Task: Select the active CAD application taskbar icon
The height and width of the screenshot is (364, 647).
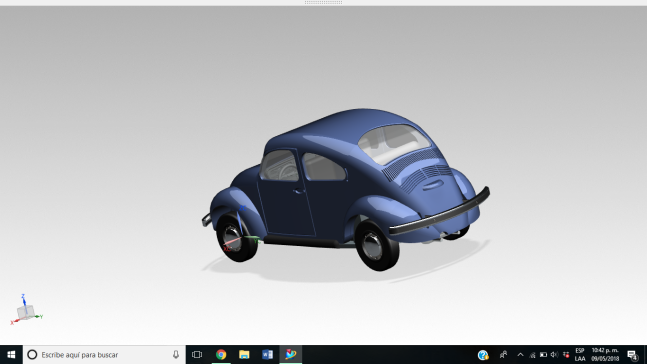Action: click(x=290, y=355)
